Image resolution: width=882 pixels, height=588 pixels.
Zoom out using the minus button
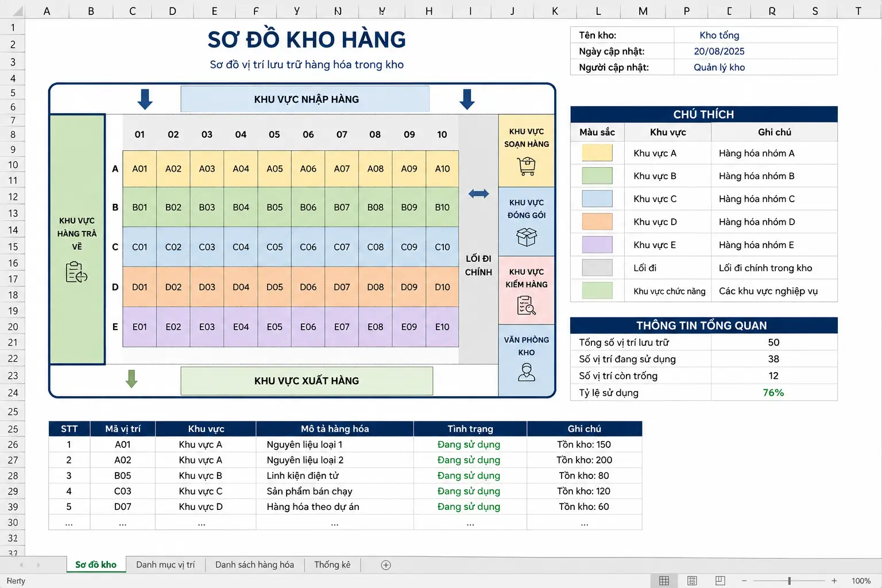(x=744, y=581)
